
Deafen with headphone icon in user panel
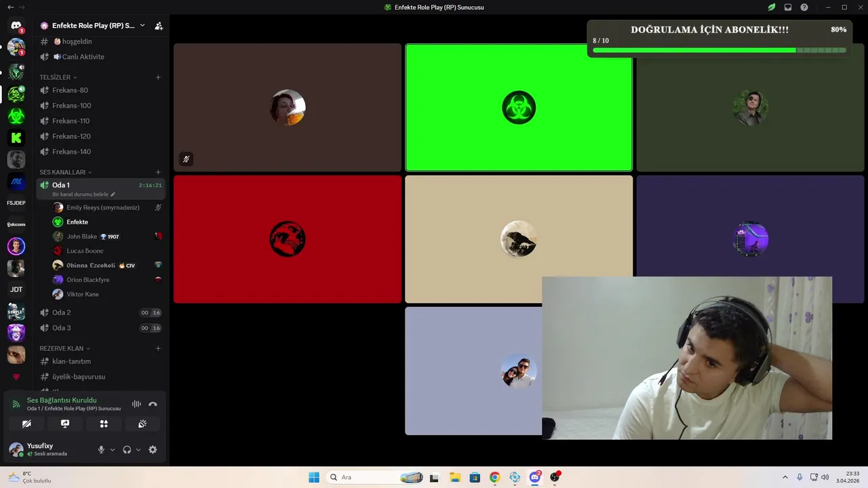(x=127, y=449)
